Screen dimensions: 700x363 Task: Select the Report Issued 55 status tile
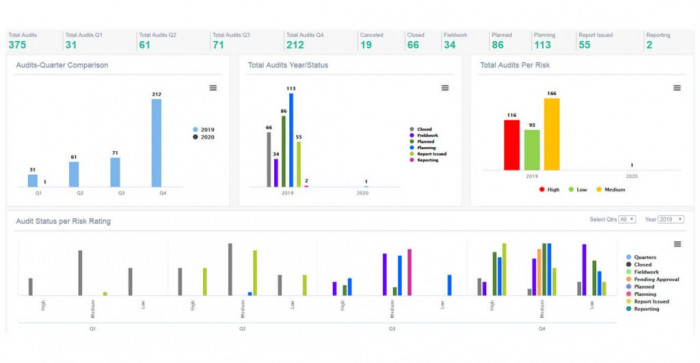point(609,41)
